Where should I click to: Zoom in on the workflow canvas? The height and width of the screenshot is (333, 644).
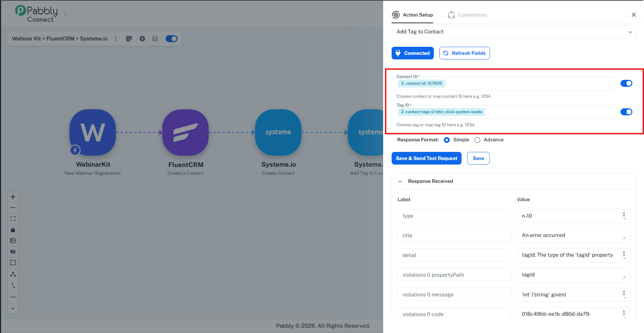tap(13, 197)
